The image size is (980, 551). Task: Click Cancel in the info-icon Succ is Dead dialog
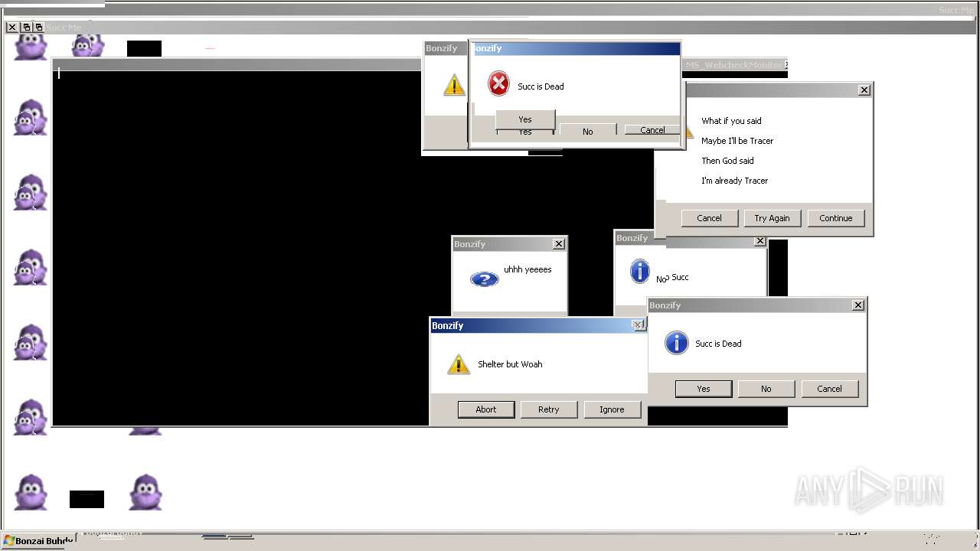[829, 389]
